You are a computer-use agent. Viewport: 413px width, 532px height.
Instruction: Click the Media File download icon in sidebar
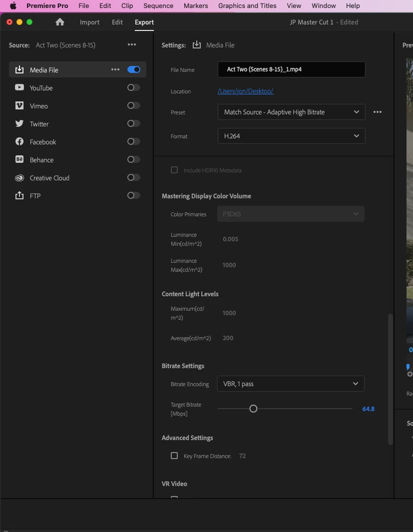tap(19, 69)
